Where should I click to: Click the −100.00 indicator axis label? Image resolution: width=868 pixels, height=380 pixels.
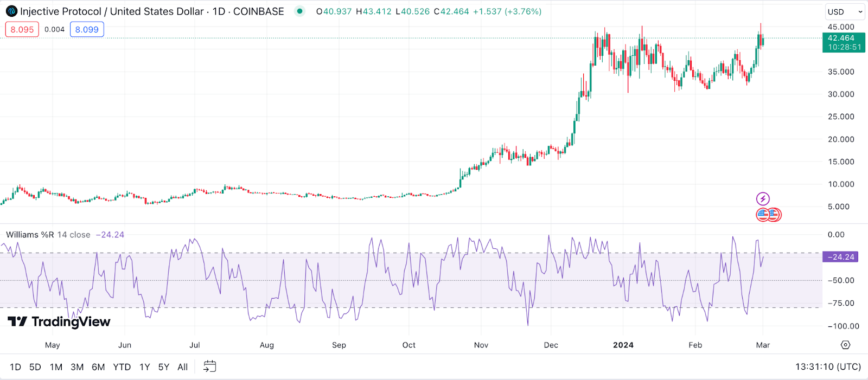click(x=843, y=326)
